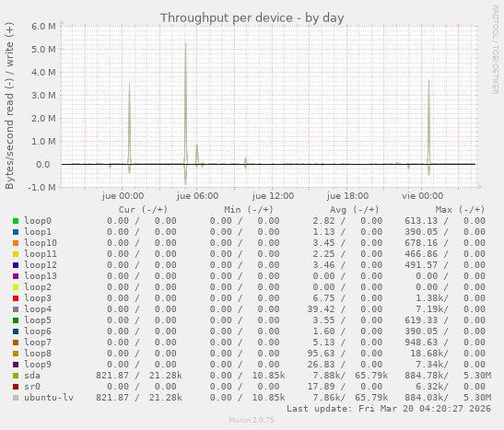Click the Munin 2.0.75 version footer
The image size is (504, 430).
[252, 420]
